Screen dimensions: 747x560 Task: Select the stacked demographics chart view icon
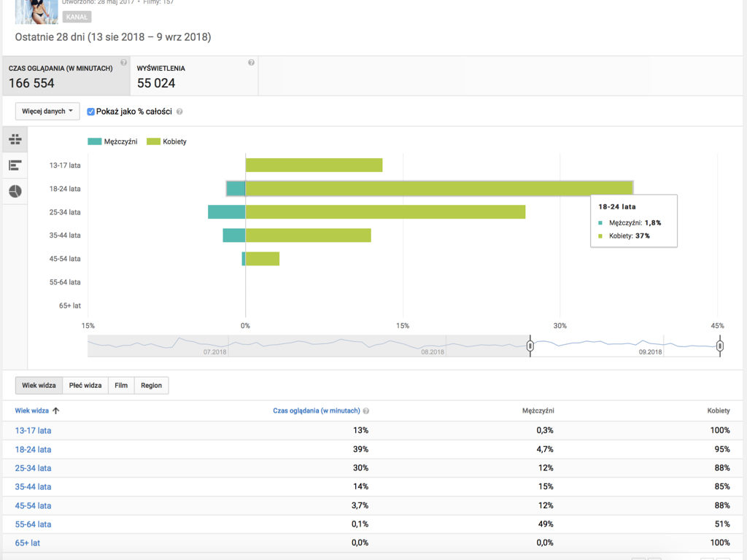[x=15, y=139]
